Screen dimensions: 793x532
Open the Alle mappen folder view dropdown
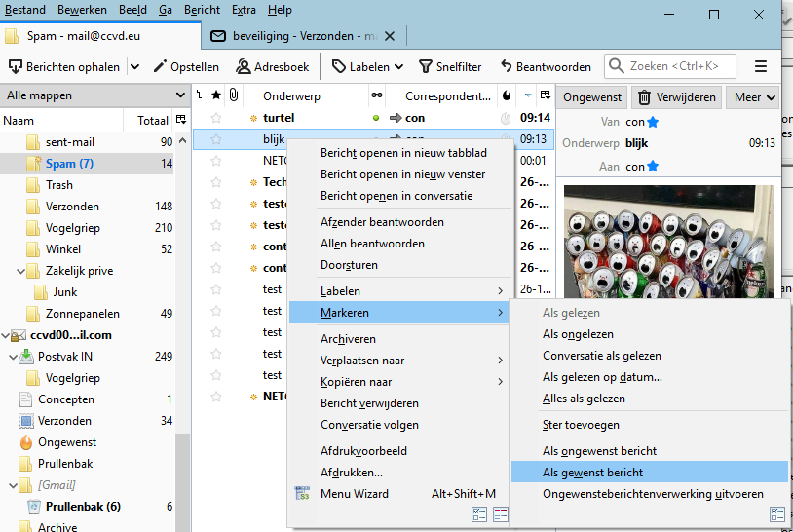pyautogui.click(x=180, y=95)
